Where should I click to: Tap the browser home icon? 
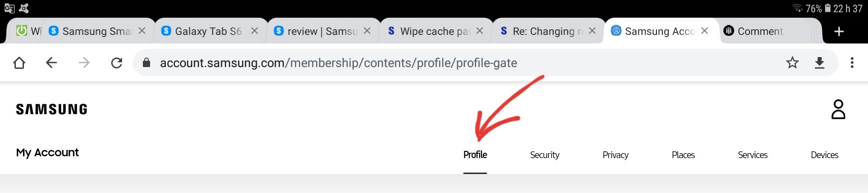(x=19, y=63)
